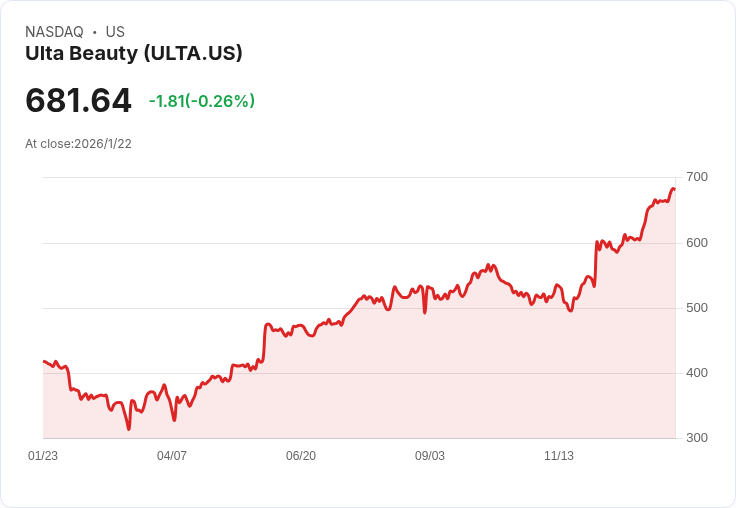Screen dimensions: 736x508
Task: Click the 681.64 current price
Action: pyautogui.click(x=78, y=100)
